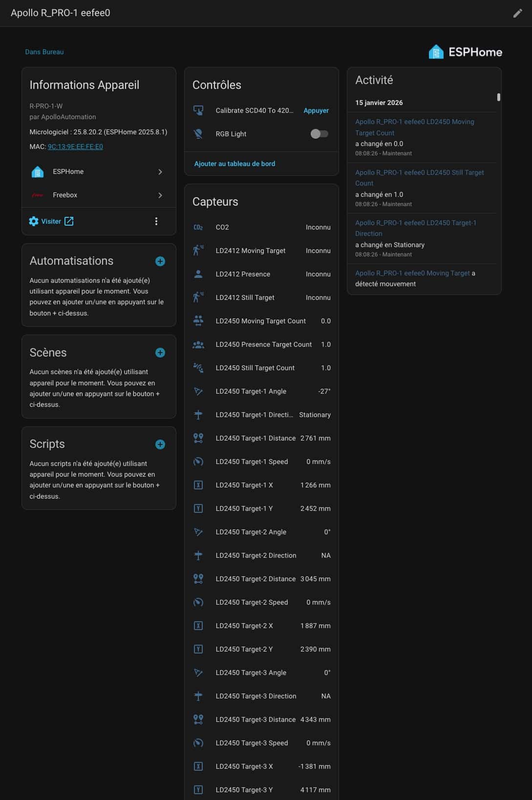The width and height of the screenshot is (532, 800).
Task: Add a new scene with plus button
Action: tap(160, 353)
